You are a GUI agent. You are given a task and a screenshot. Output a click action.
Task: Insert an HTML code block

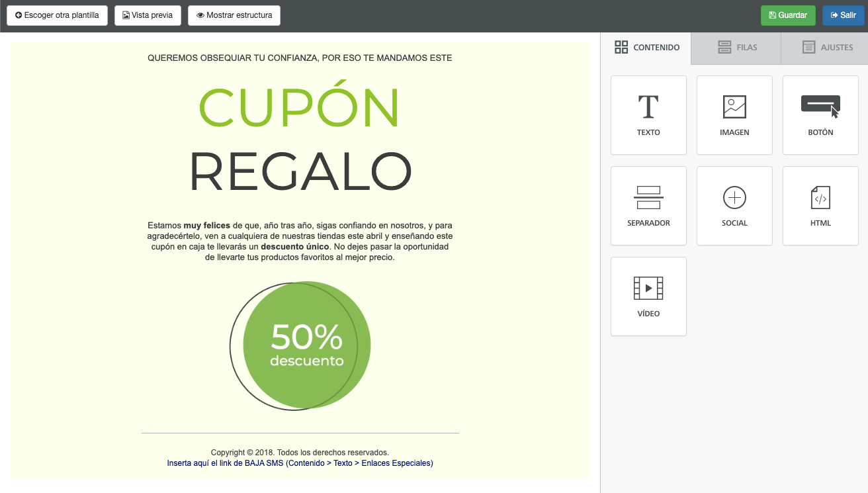click(x=820, y=205)
